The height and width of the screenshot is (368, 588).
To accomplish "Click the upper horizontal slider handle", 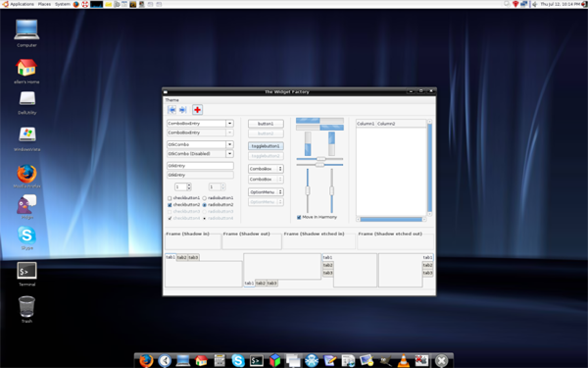I will [x=321, y=159].
